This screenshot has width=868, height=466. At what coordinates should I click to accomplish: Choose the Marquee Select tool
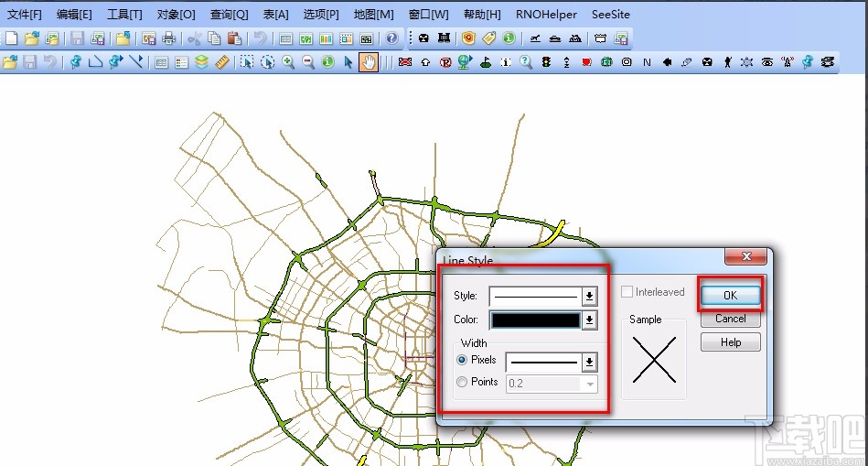(x=247, y=62)
